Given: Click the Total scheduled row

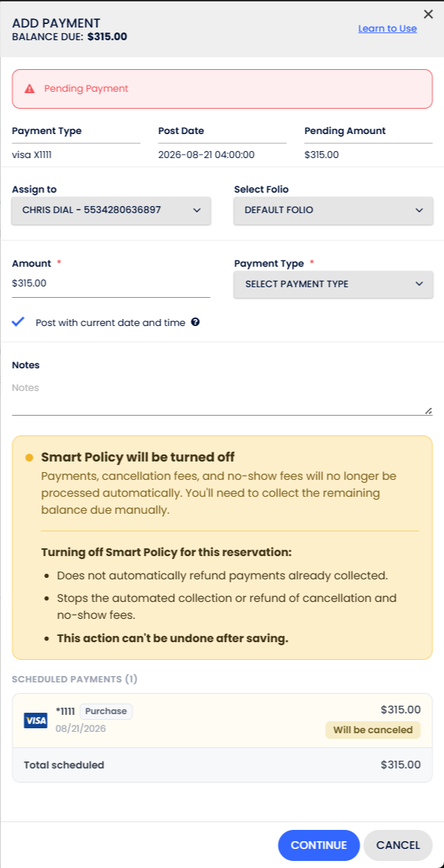Looking at the screenshot, I should [222, 765].
